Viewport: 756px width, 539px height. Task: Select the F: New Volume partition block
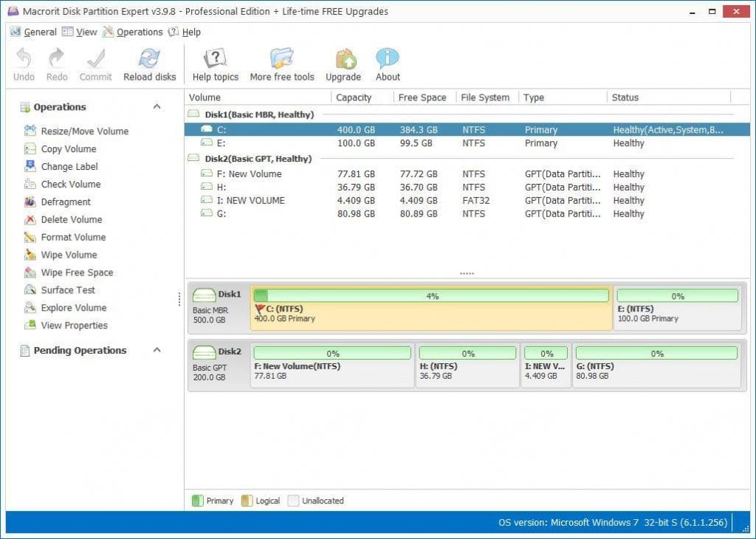pyautogui.click(x=331, y=365)
